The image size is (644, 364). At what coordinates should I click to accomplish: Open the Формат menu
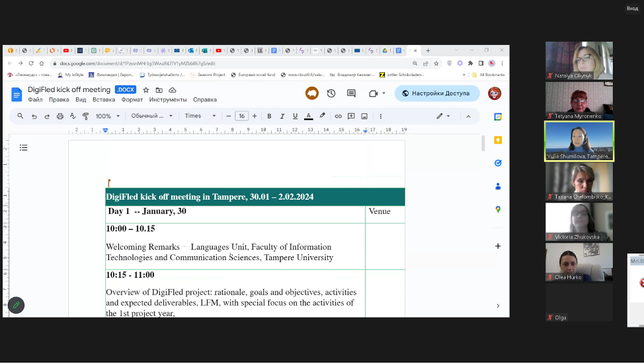(x=132, y=100)
